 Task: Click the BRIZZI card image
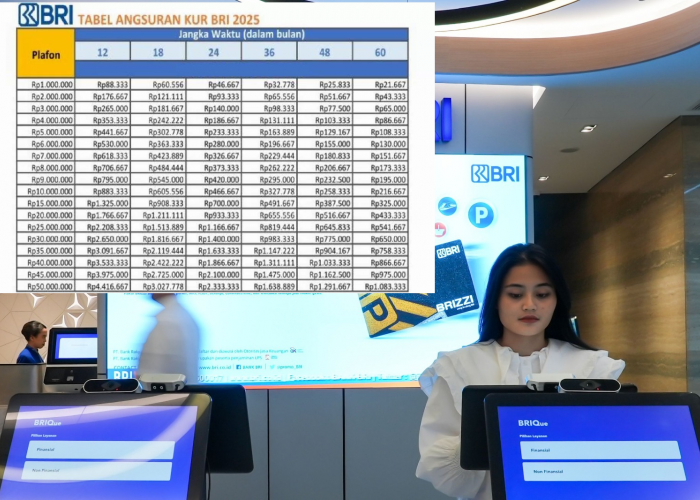tap(455, 279)
